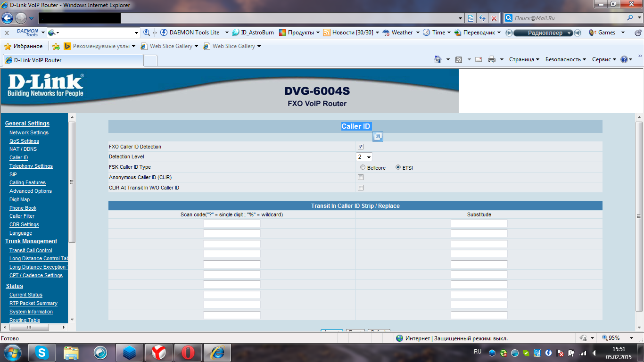Open the Network Settings link in the sidebar

tap(29, 133)
